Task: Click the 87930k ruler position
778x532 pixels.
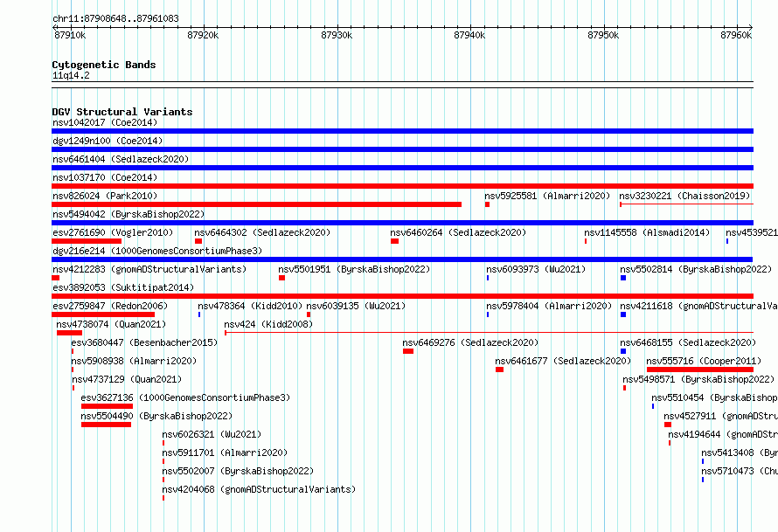Action: (x=337, y=35)
